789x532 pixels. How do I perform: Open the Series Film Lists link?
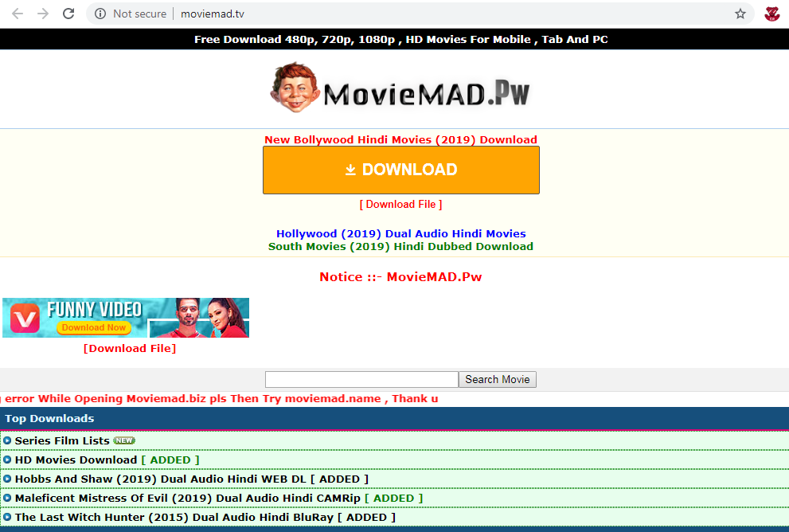[x=62, y=441]
